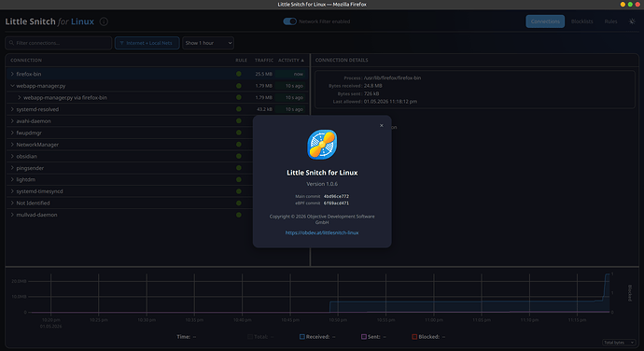This screenshot has height=351, width=644.
Task: Click the rule dot for systemd-timesyncd
Action: click(x=239, y=191)
